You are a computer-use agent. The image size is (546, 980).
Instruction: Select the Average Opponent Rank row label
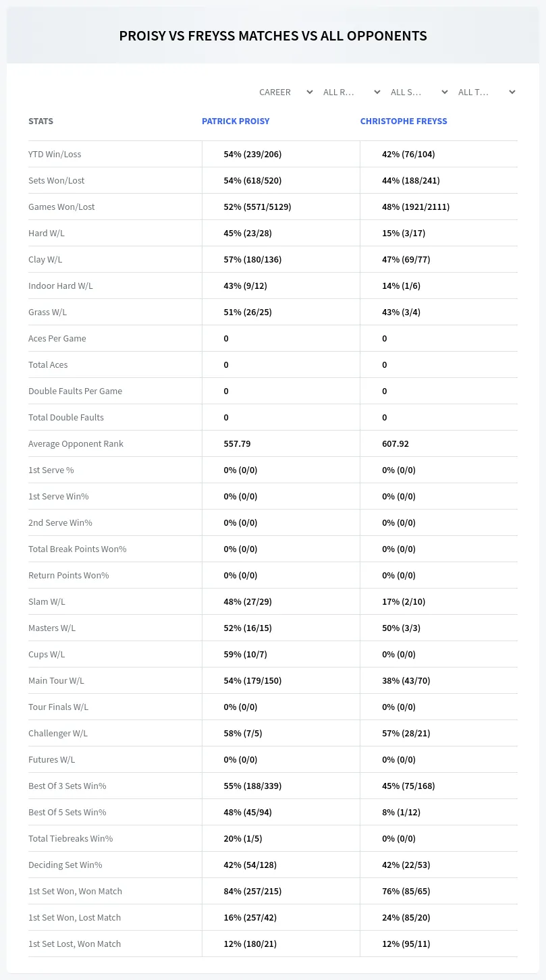(x=76, y=443)
